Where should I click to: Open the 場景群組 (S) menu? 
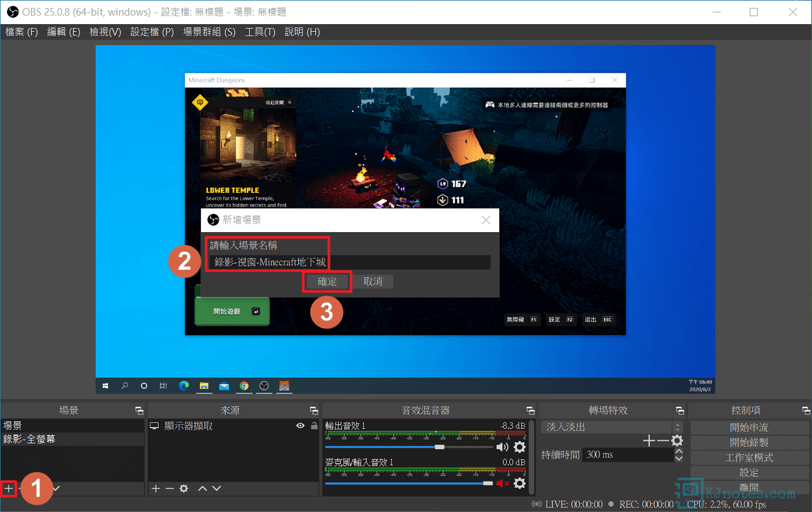point(209,32)
